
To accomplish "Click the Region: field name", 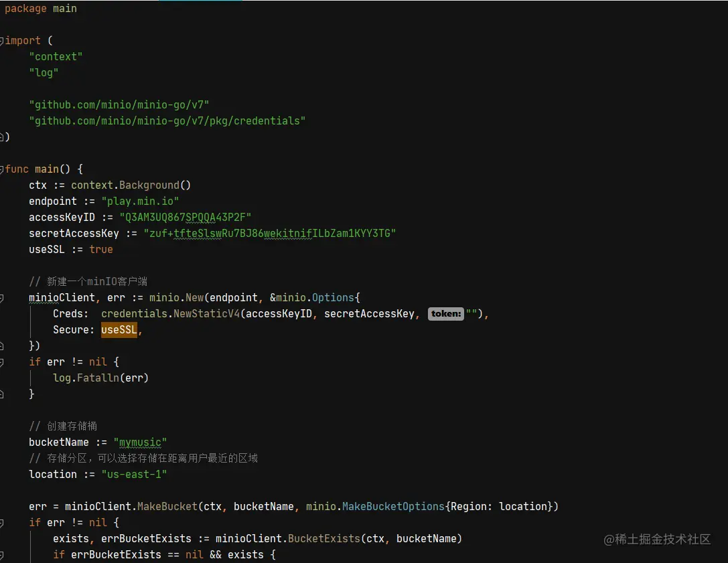I will coord(471,507).
